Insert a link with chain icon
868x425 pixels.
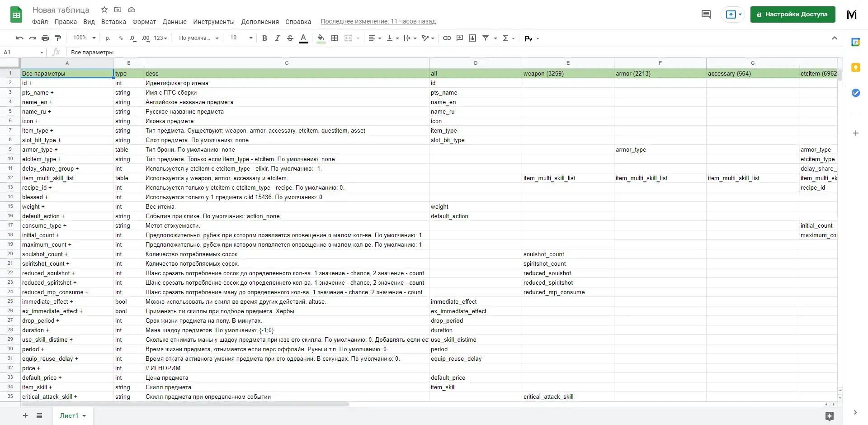(x=447, y=38)
